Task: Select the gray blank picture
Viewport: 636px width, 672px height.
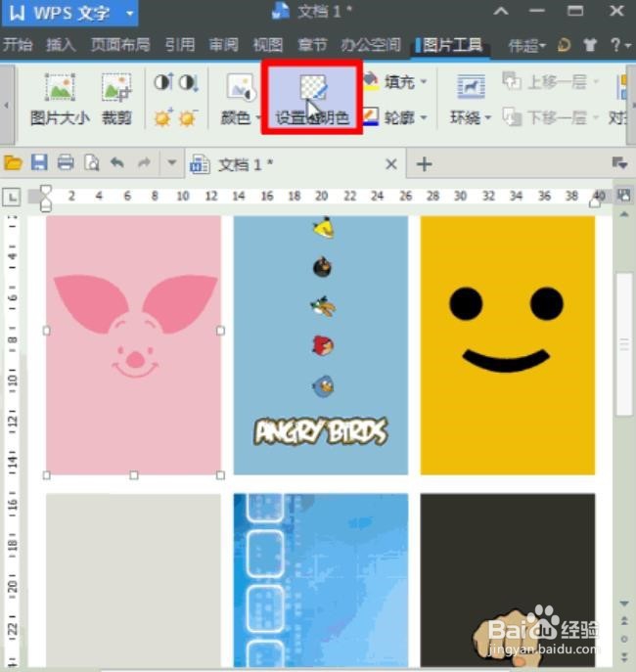Action: (133, 580)
